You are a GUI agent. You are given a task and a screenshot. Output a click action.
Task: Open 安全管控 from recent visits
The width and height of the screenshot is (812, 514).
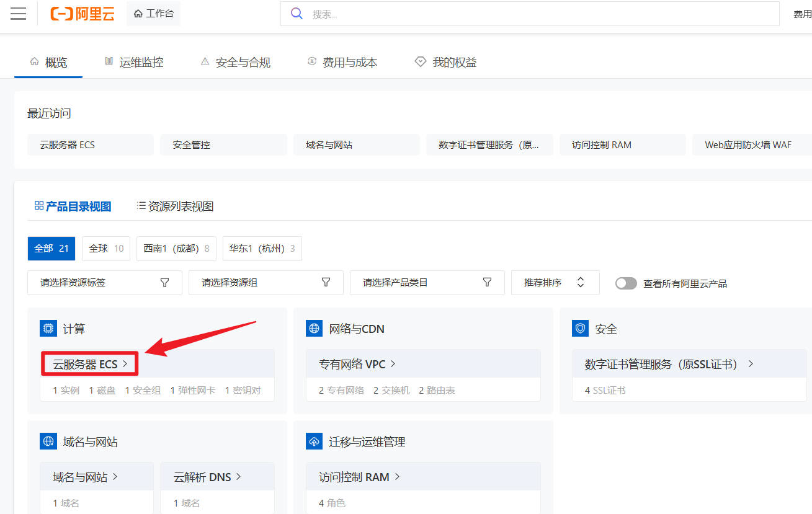[x=223, y=144]
